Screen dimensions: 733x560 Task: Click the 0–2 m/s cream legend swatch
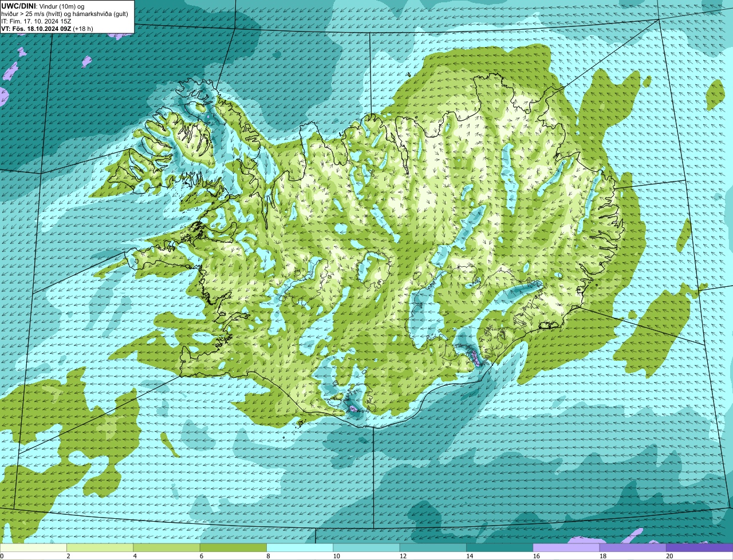tap(33, 547)
